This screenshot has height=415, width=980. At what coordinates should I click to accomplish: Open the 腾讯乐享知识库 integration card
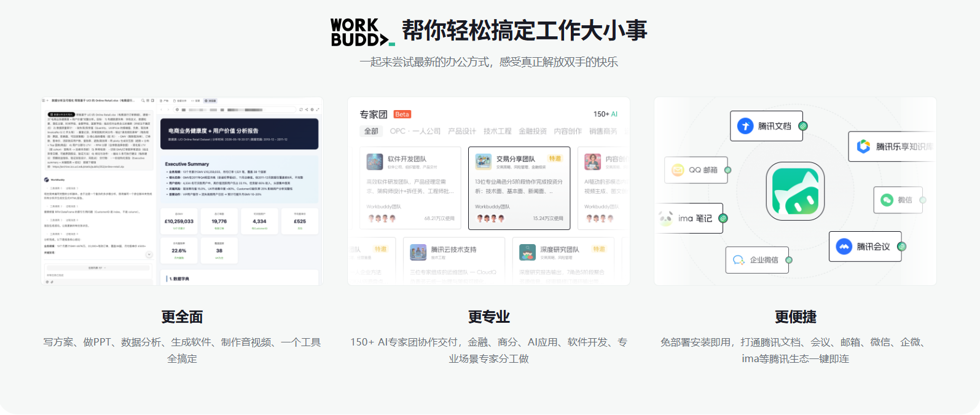[x=892, y=146]
